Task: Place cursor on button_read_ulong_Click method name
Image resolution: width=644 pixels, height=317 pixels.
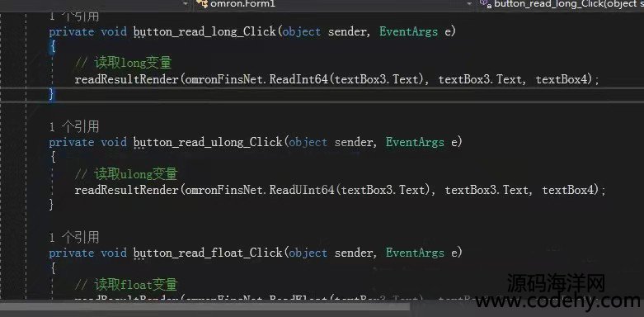Action: [208, 142]
